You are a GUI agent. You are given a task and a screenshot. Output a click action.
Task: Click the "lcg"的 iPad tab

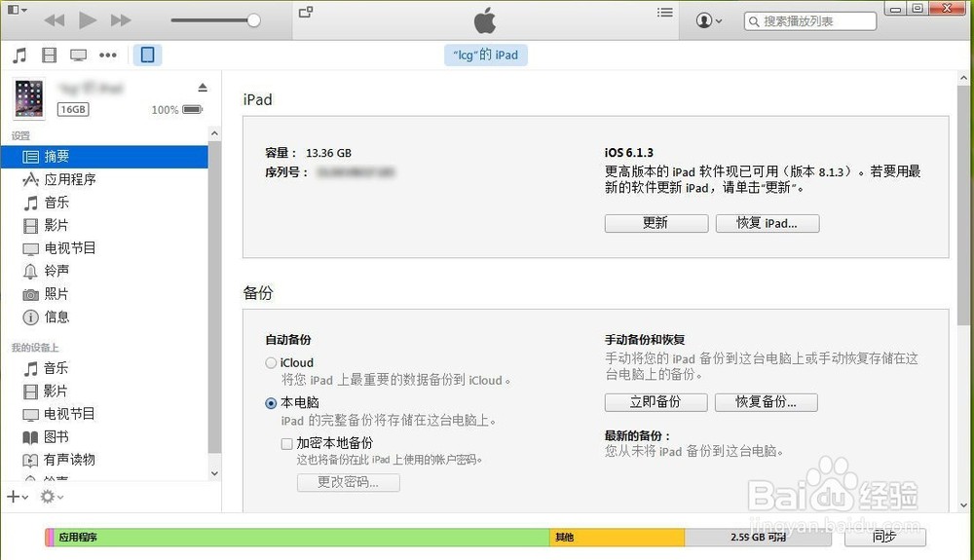(486, 55)
